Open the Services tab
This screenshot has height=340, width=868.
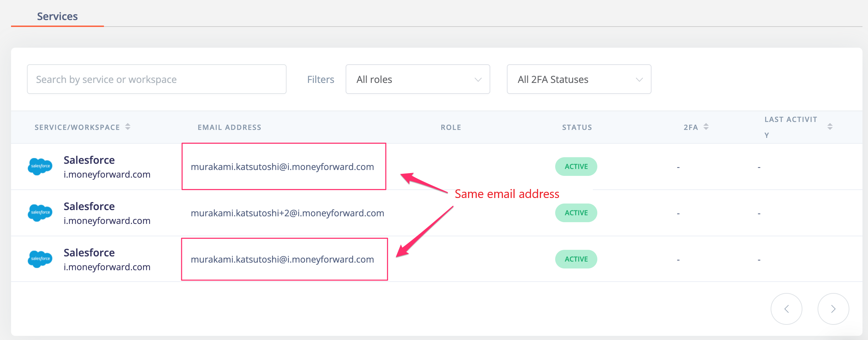click(57, 16)
